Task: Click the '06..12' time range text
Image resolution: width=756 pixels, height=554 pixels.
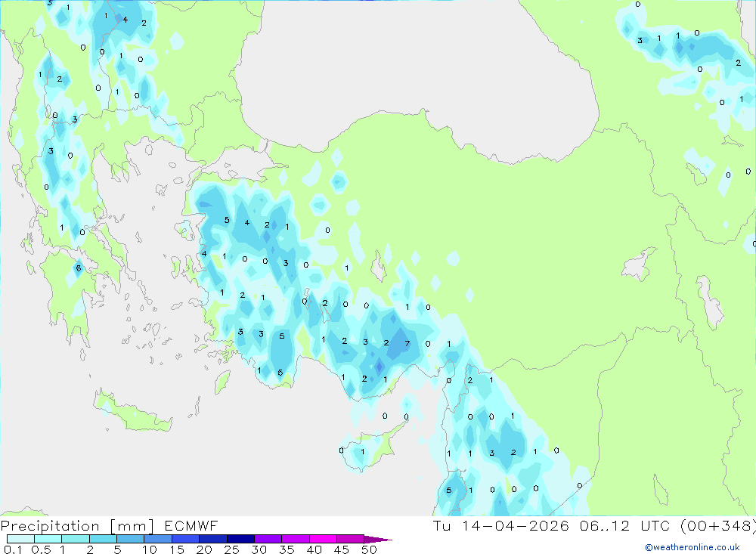Action: (x=605, y=525)
